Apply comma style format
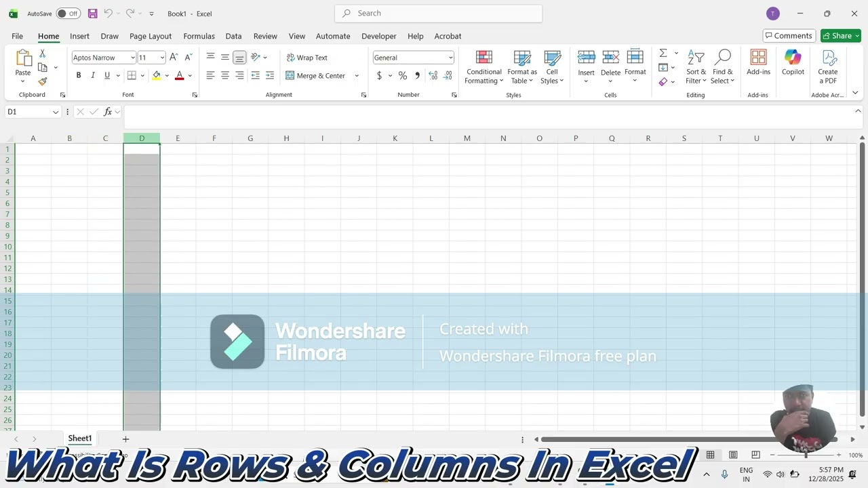The height and width of the screenshot is (488, 868). tap(417, 75)
